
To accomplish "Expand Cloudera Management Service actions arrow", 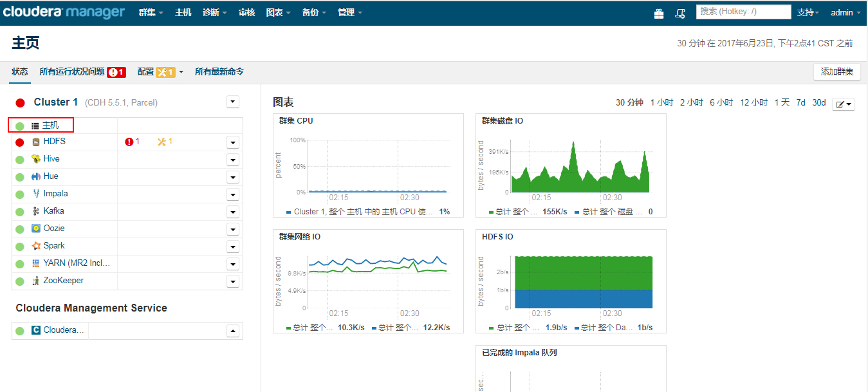I will pyautogui.click(x=233, y=331).
